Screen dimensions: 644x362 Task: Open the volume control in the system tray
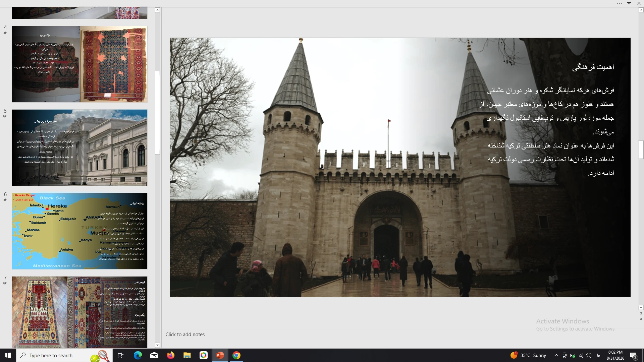pyautogui.click(x=589, y=355)
